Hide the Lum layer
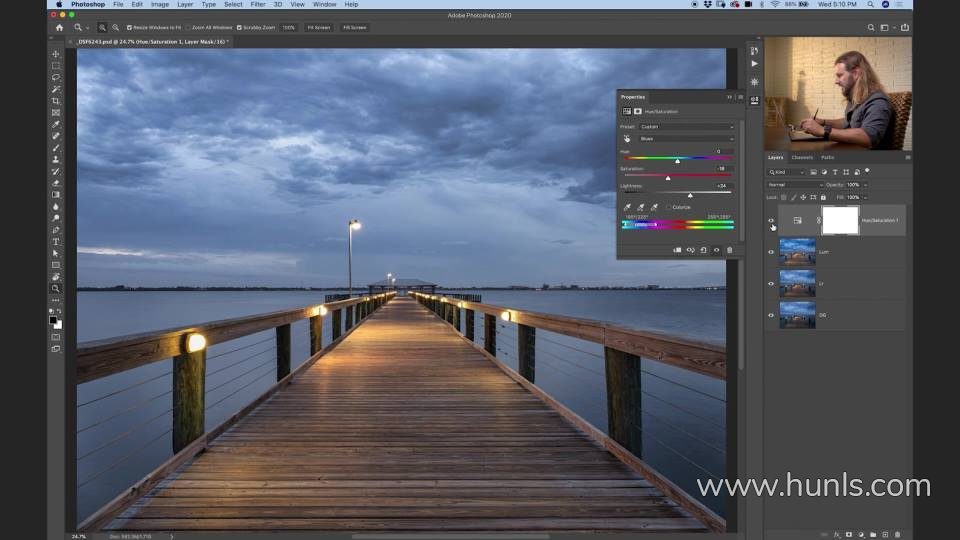 tap(771, 252)
